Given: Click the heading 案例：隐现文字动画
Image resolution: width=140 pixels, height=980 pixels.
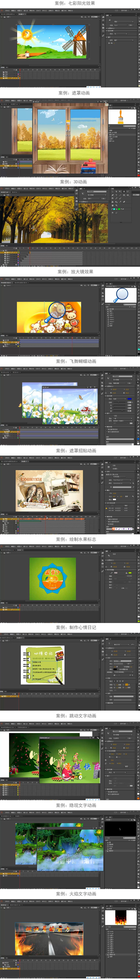Looking at the screenshot, I should coord(76,805).
